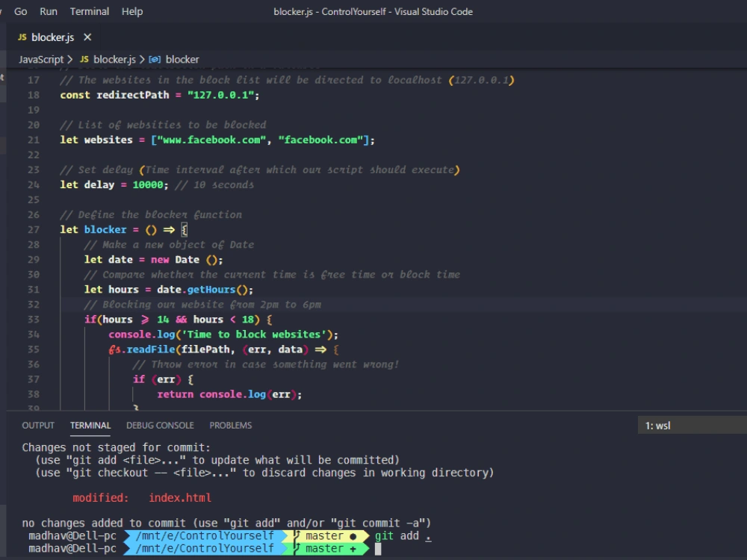Click line number 18 in the gutter

[34, 95]
